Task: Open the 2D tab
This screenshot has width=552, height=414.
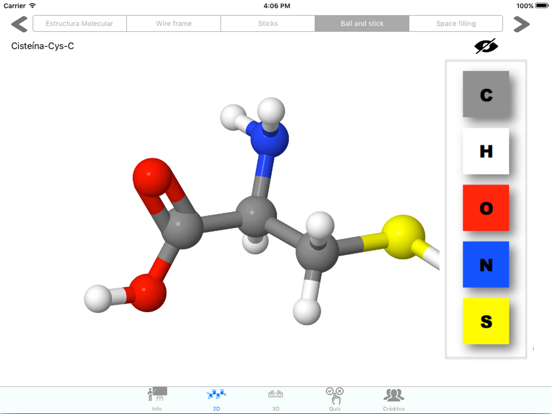Action: [216, 399]
